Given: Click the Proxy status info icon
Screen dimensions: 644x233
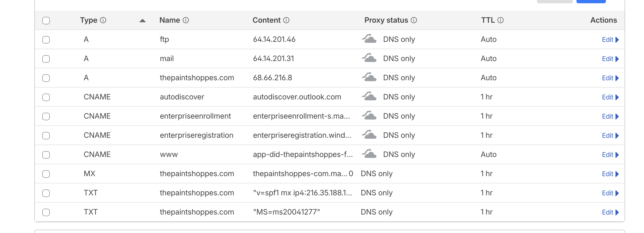Looking at the screenshot, I should pyautogui.click(x=414, y=20).
